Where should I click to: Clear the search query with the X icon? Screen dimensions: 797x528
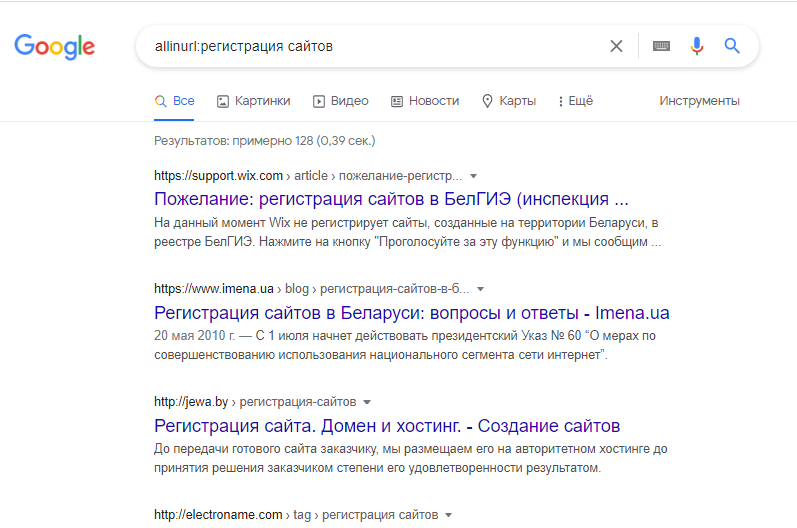coord(616,46)
